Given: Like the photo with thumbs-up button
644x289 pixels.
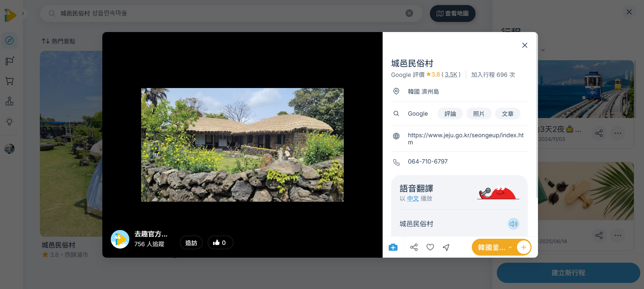Looking at the screenshot, I should [x=220, y=242].
